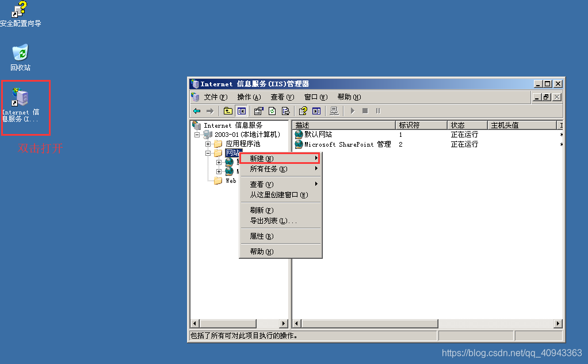Open the 新建(N) submenu
Screen dimensions: 588x364
[280, 159]
